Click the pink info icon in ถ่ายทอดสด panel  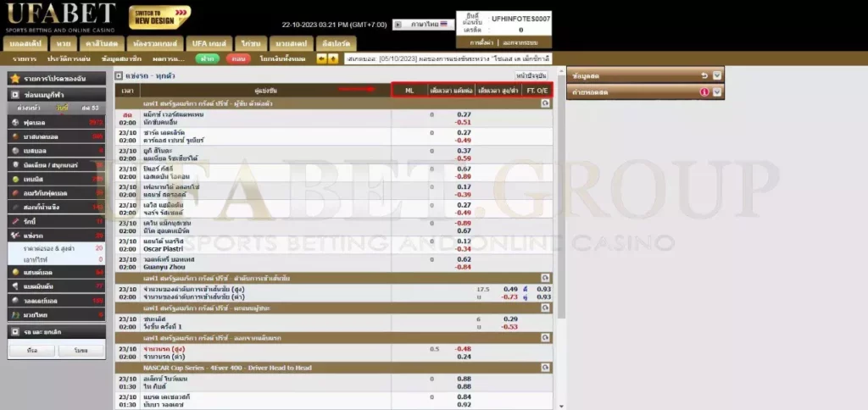coord(704,91)
